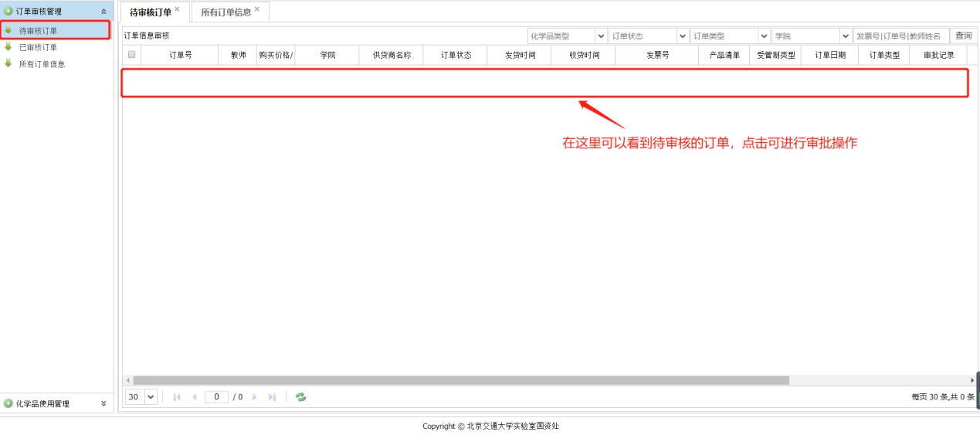Go to the next page of results

pos(255,397)
